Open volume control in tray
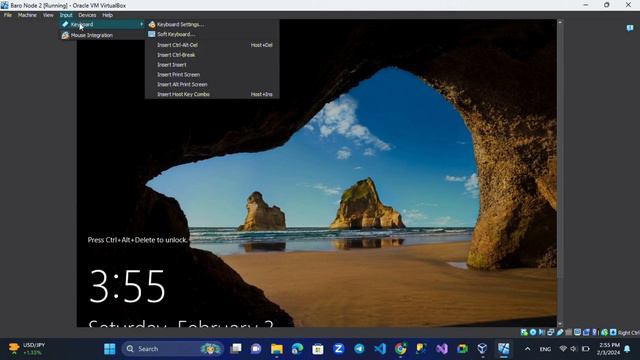The width and height of the screenshot is (640, 360). click(573, 349)
